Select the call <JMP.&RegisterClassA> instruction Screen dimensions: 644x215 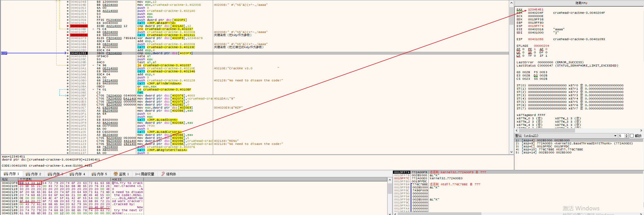pyautogui.click(x=162, y=150)
